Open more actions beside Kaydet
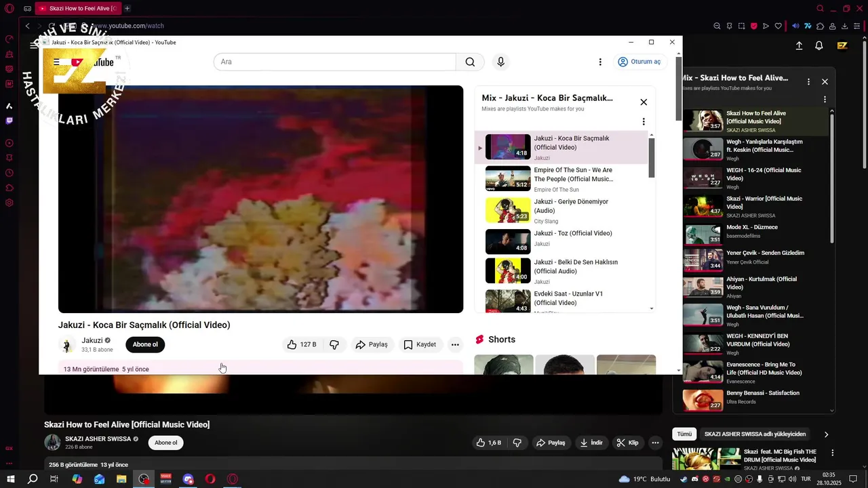 pos(455,344)
